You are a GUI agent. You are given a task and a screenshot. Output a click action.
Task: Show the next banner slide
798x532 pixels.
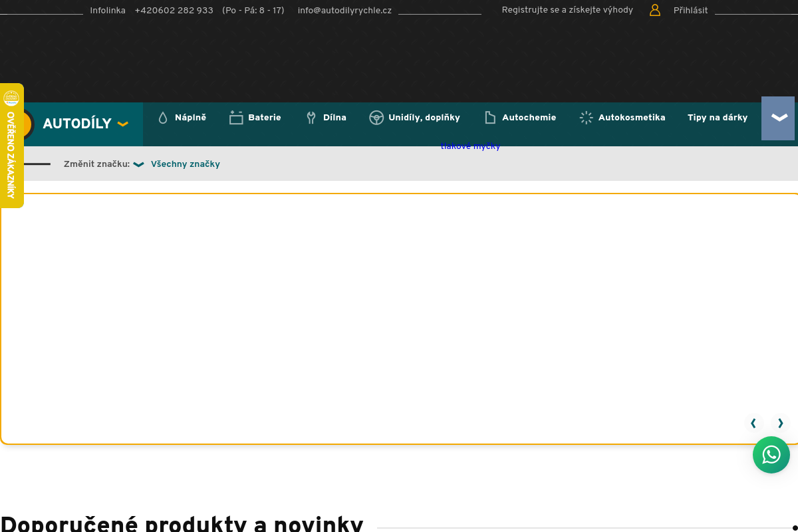[x=780, y=423]
